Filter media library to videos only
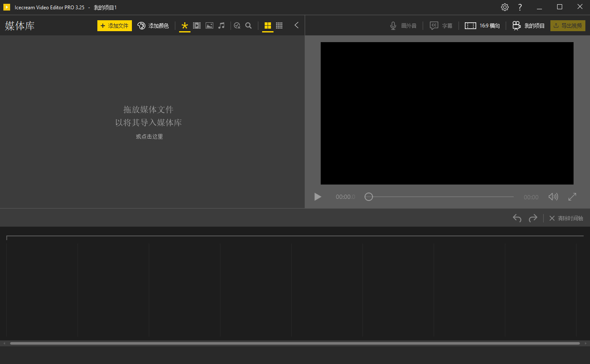 pyautogui.click(x=197, y=25)
